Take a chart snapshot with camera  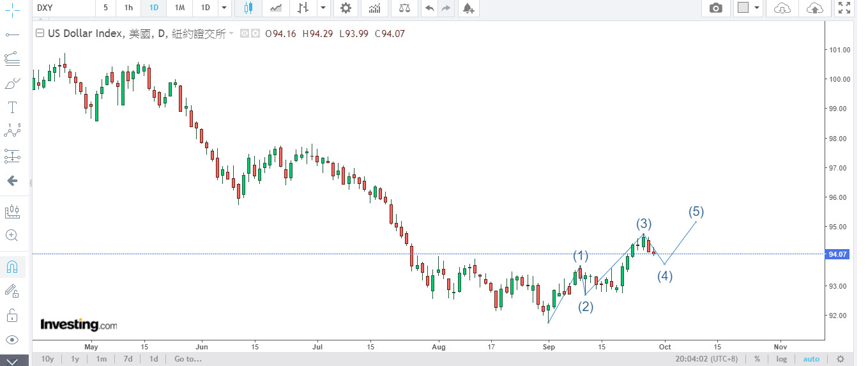tap(716, 8)
